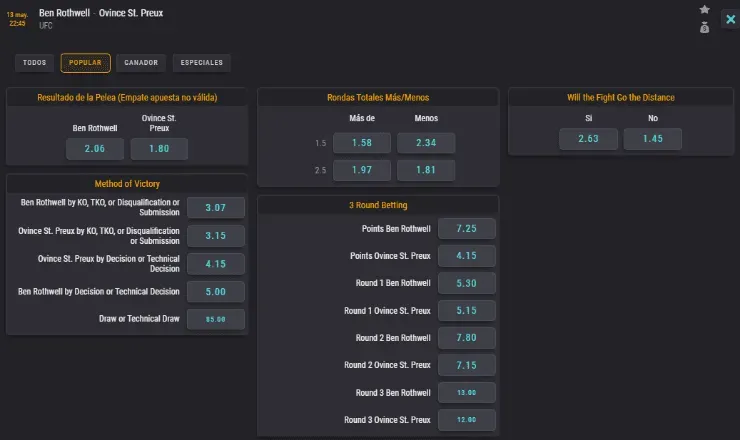This screenshot has width=740, height=440.
Task: Switch to the Todos tab
Action: click(x=34, y=63)
